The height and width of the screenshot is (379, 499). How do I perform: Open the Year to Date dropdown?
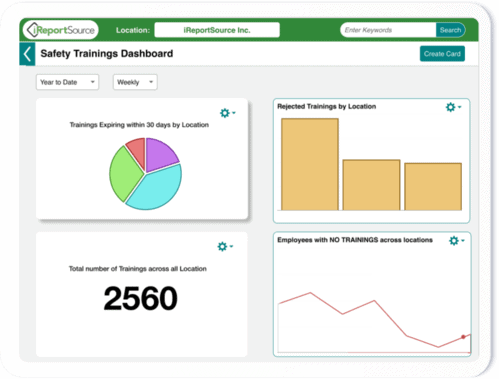point(67,82)
